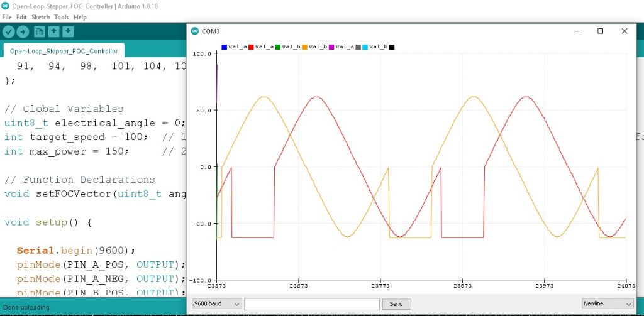
Task: Maximize the COM3 plotter window
Action: click(x=601, y=31)
